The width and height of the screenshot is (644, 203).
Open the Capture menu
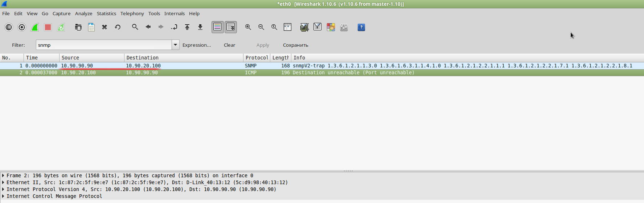[61, 13]
